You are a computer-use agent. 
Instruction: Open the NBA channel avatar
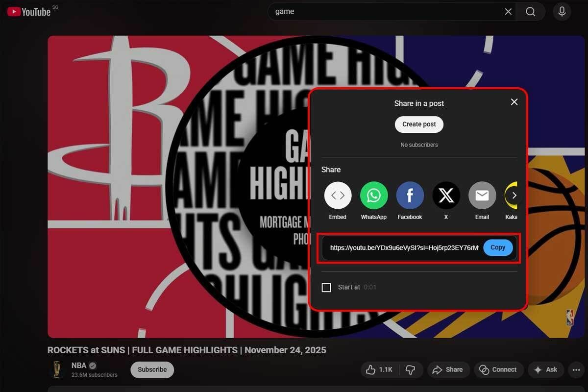(x=56, y=369)
